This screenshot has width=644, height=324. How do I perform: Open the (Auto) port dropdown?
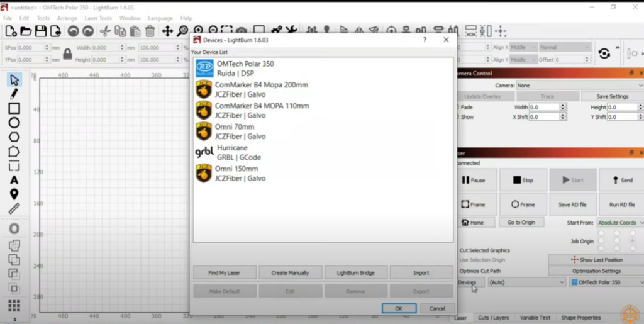click(526, 282)
